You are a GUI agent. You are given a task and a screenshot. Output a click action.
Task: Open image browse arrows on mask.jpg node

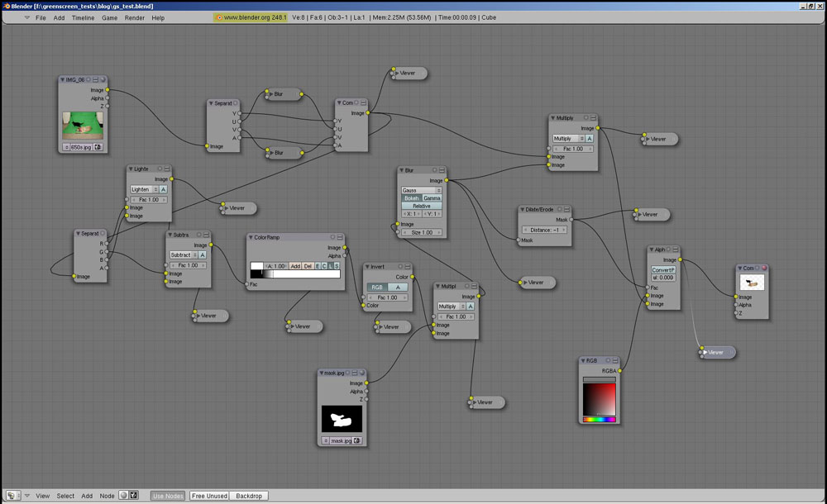[x=325, y=440]
